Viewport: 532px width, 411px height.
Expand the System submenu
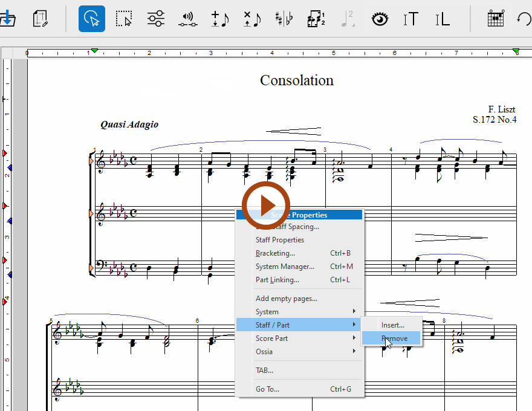[x=299, y=312]
